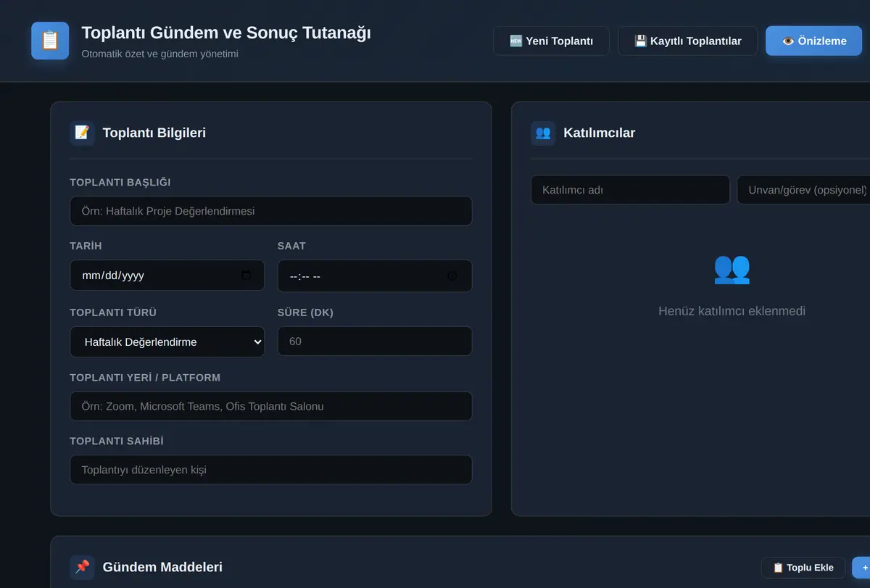Image resolution: width=870 pixels, height=588 pixels.
Task: Click the TOPLANTI SAHİBİ label
Action: (117, 441)
